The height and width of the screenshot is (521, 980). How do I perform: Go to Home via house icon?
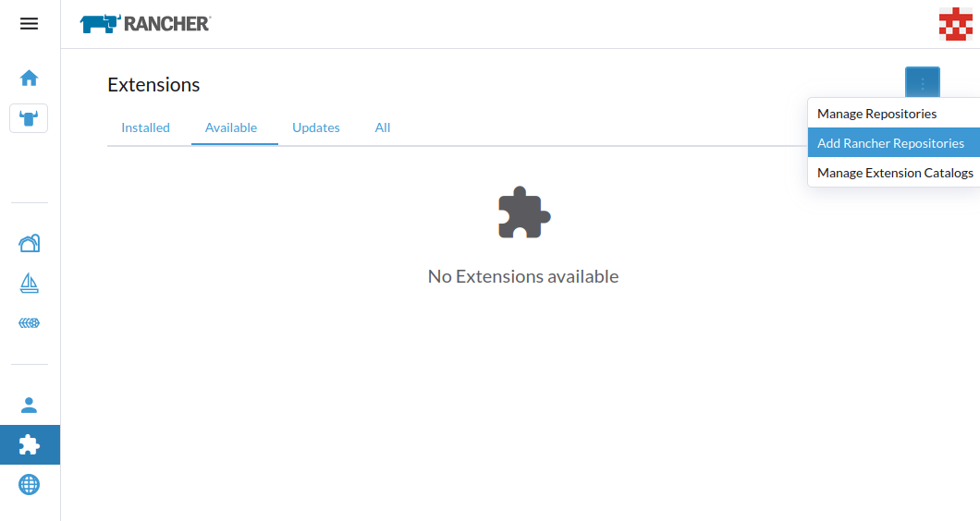(x=29, y=78)
